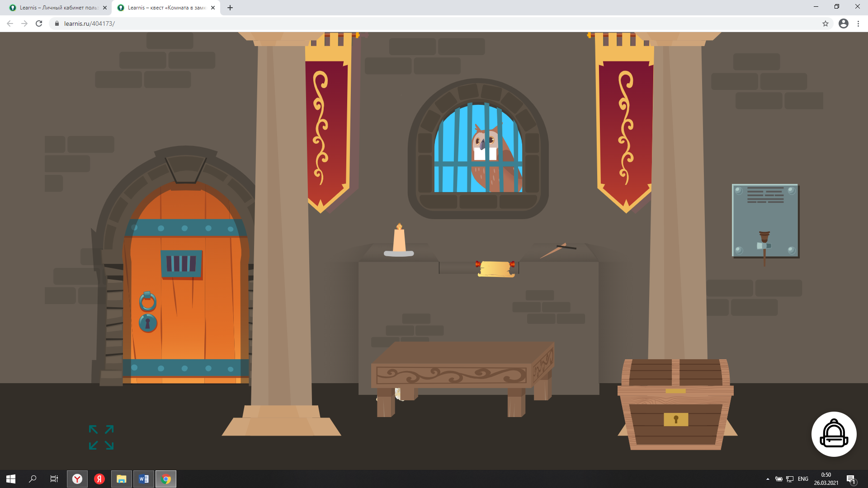Bookmark this page with the star icon

click(826, 23)
